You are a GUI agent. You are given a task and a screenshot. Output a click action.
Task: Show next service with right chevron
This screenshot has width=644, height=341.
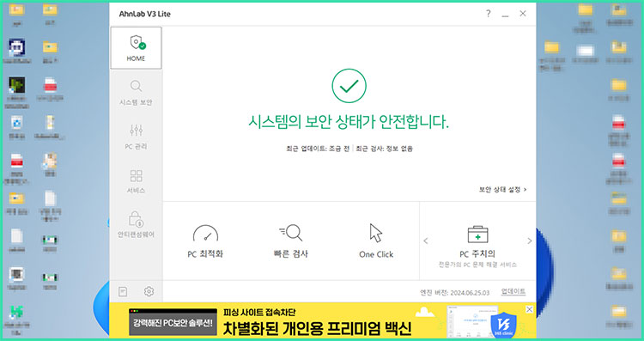point(530,241)
